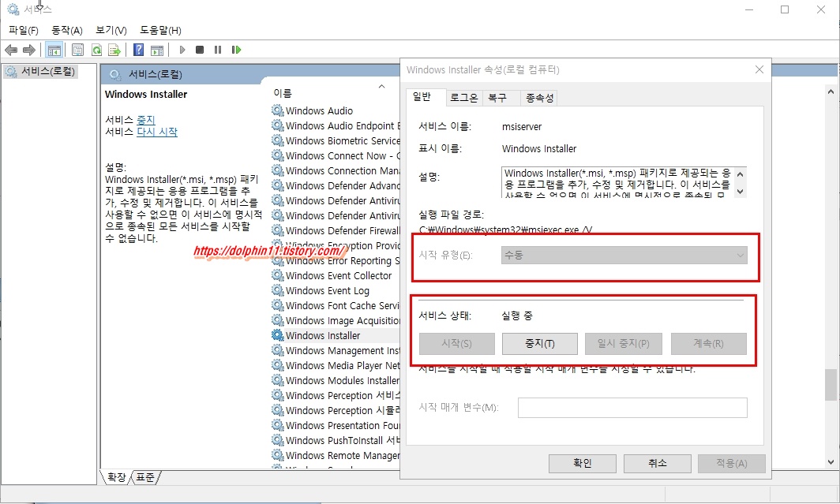
Task: Click the Export List toolbar icon
Action: click(114, 50)
